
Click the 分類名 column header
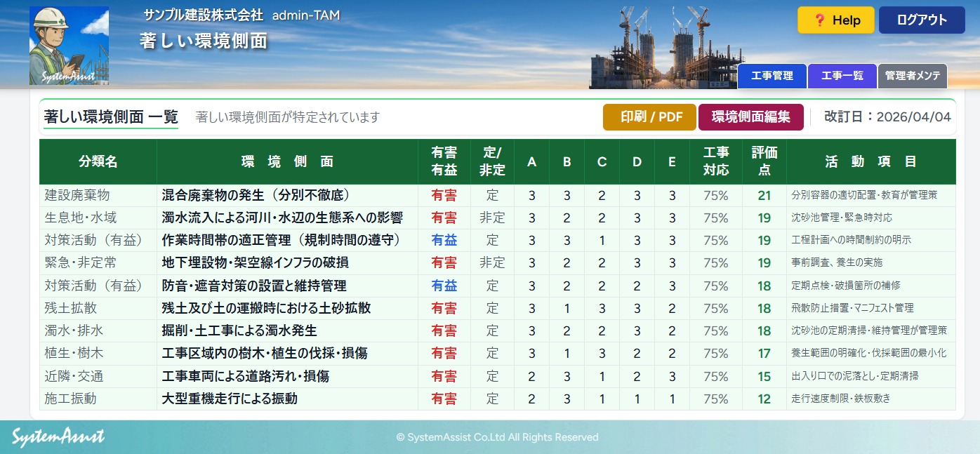[x=98, y=161]
